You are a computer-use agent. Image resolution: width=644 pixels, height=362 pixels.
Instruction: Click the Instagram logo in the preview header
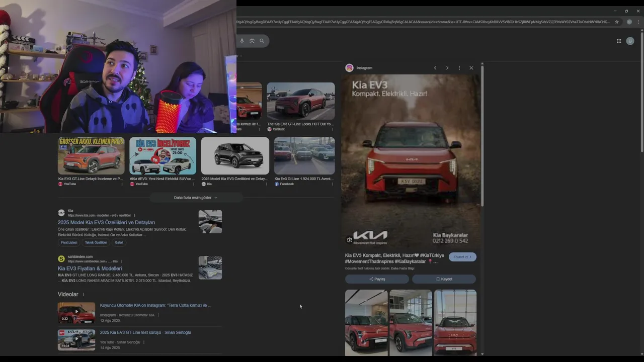(349, 68)
